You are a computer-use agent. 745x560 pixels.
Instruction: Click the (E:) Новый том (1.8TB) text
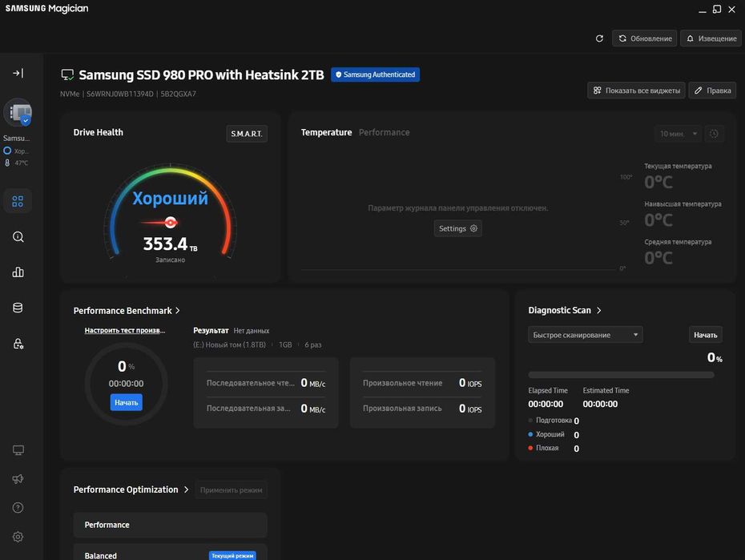click(x=229, y=344)
